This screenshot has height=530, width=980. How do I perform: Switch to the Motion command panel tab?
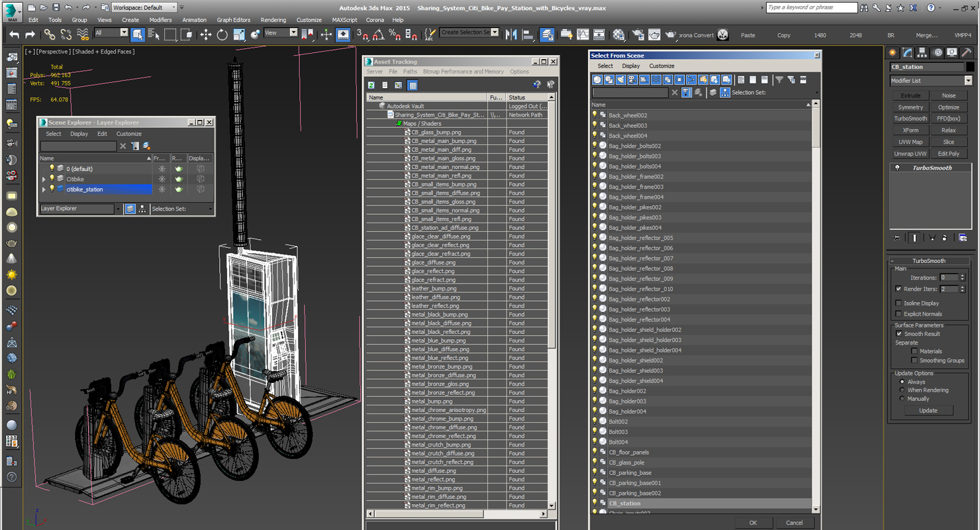coord(937,52)
